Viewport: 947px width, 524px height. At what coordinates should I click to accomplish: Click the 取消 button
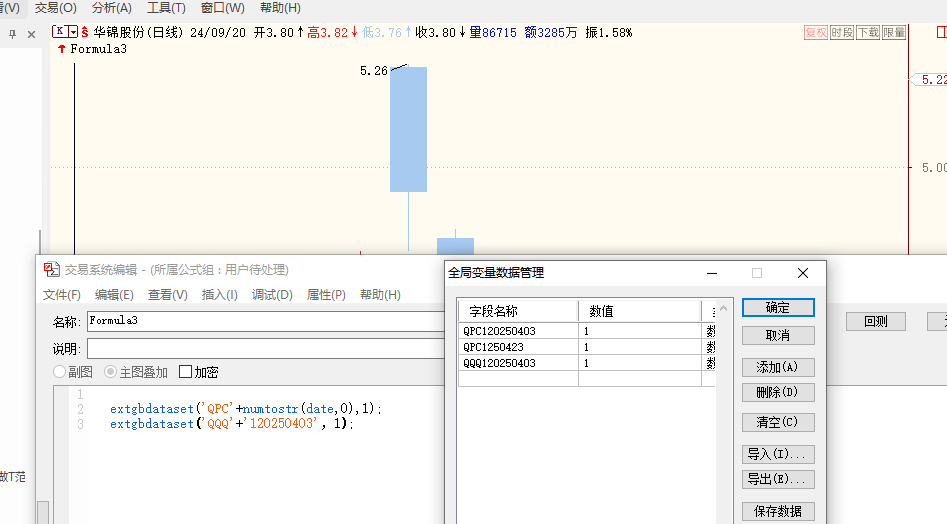[778, 336]
